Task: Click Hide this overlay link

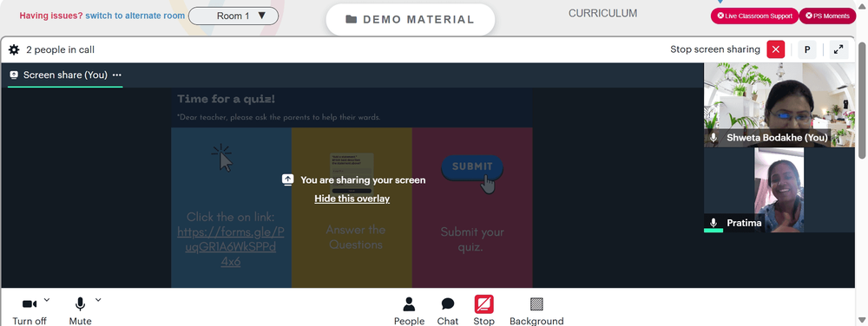Action: coord(352,199)
